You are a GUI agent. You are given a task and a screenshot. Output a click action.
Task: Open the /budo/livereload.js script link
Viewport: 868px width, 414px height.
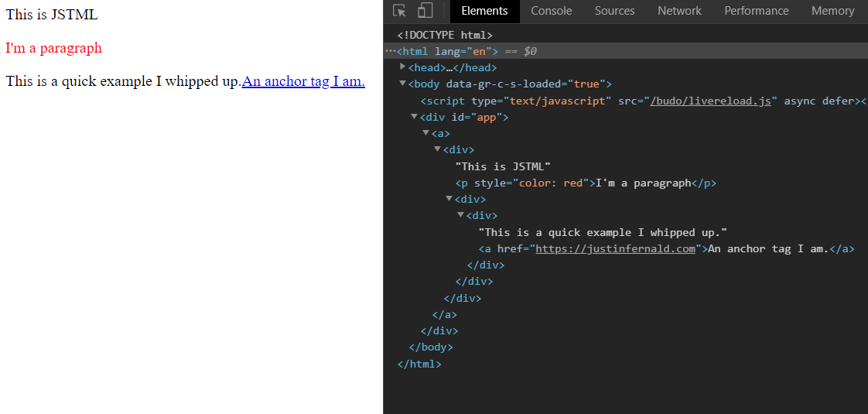click(x=711, y=101)
